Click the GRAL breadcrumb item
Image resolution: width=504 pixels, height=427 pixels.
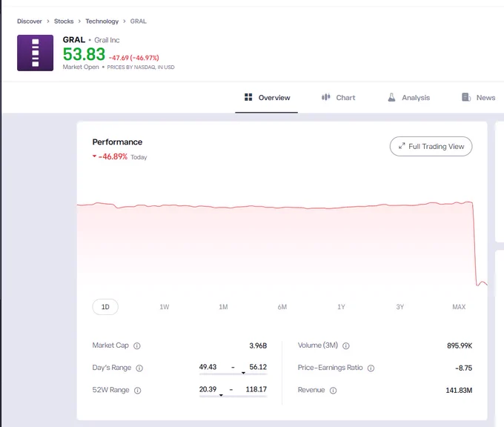138,21
